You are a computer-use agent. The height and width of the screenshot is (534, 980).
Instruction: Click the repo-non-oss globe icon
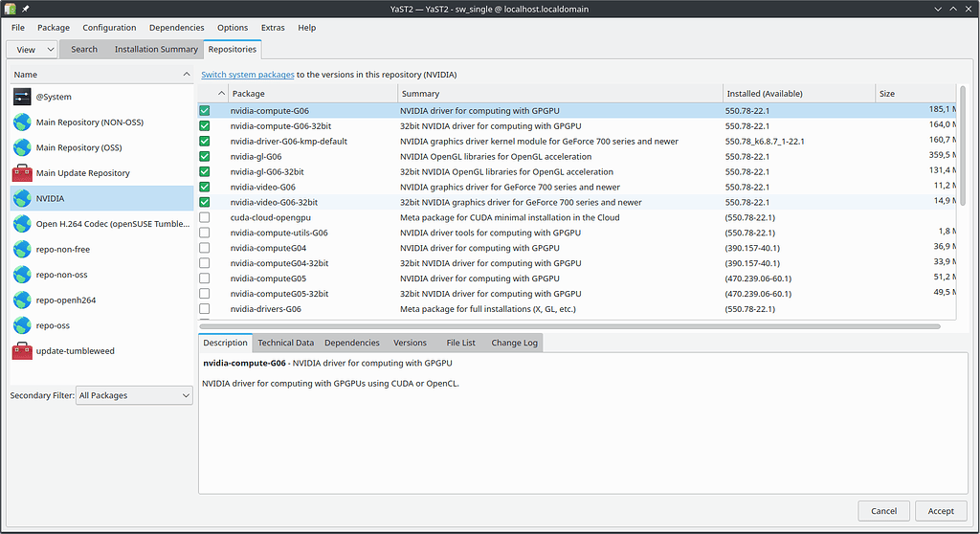coord(22,275)
